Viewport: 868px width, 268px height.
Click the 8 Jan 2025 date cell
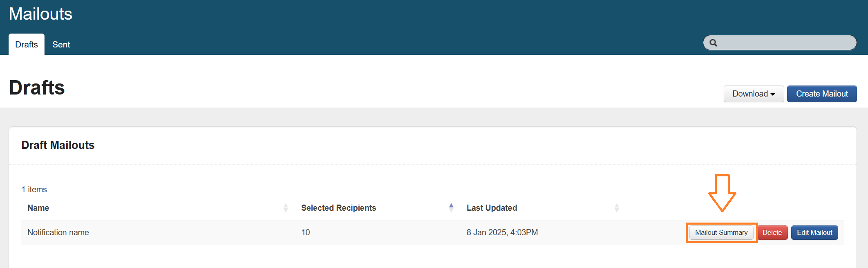[502, 232]
